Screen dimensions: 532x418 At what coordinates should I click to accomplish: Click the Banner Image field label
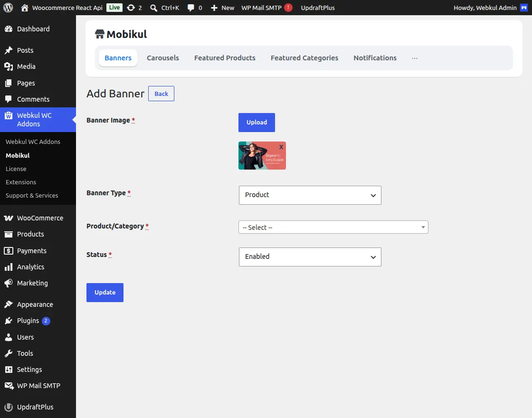pos(108,121)
